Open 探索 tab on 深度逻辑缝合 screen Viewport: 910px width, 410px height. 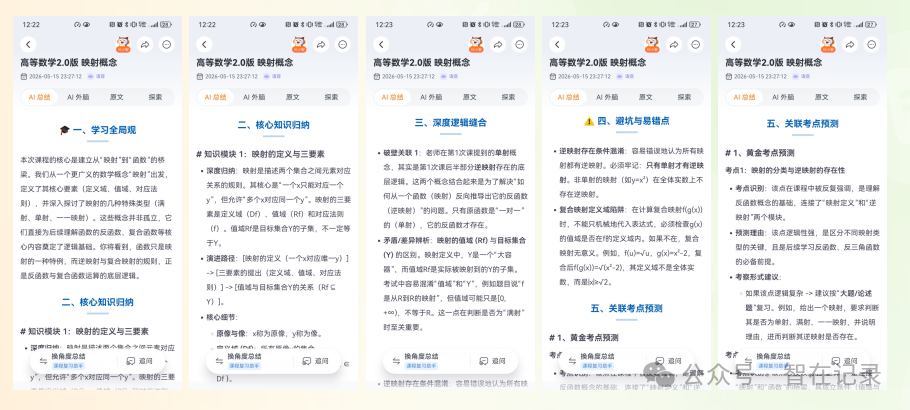[508, 97]
